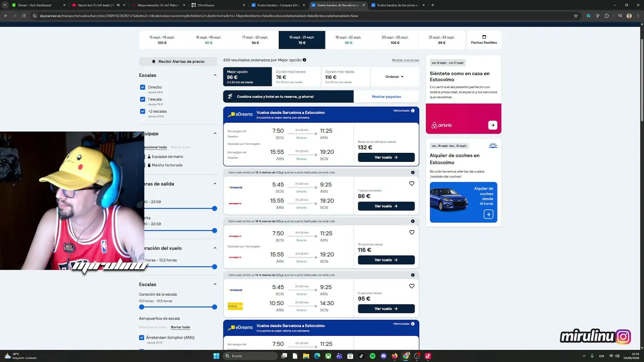Click Recibir Alertas de precio button
This screenshot has width=644, height=362.
pyautogui.click(x=178, y=61)
